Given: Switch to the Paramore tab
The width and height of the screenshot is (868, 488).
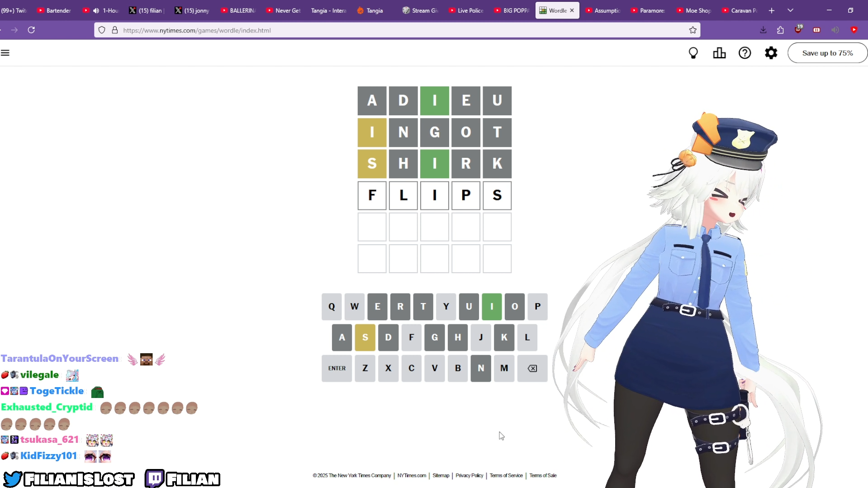Looking at the screenshot, I should (648, 10).
